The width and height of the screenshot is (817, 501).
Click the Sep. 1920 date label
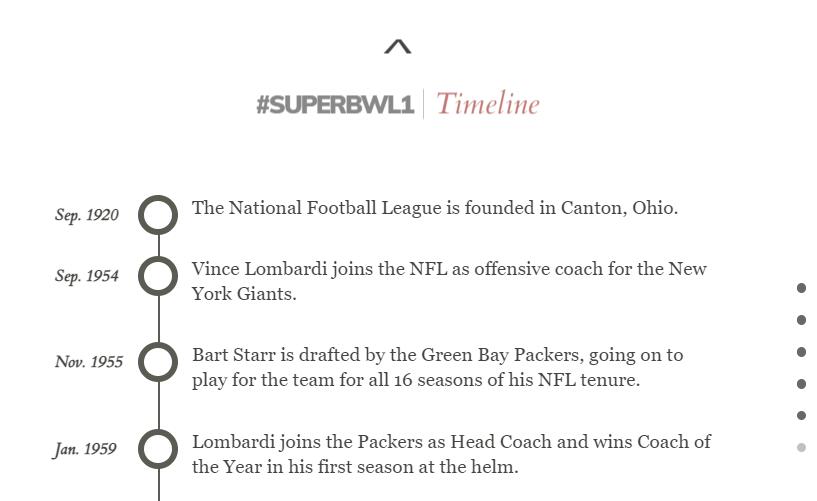[87, 215]
